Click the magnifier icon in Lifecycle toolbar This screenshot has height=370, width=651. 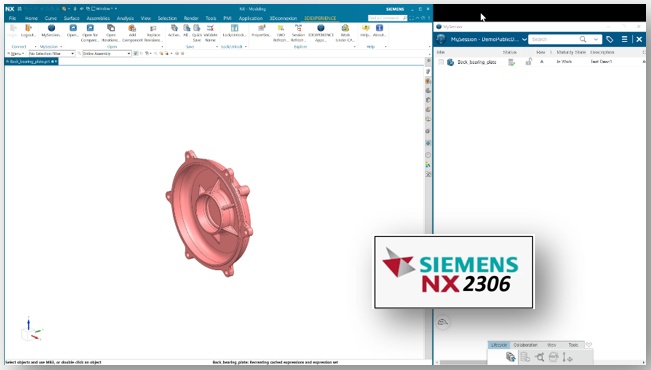point(539,357)
